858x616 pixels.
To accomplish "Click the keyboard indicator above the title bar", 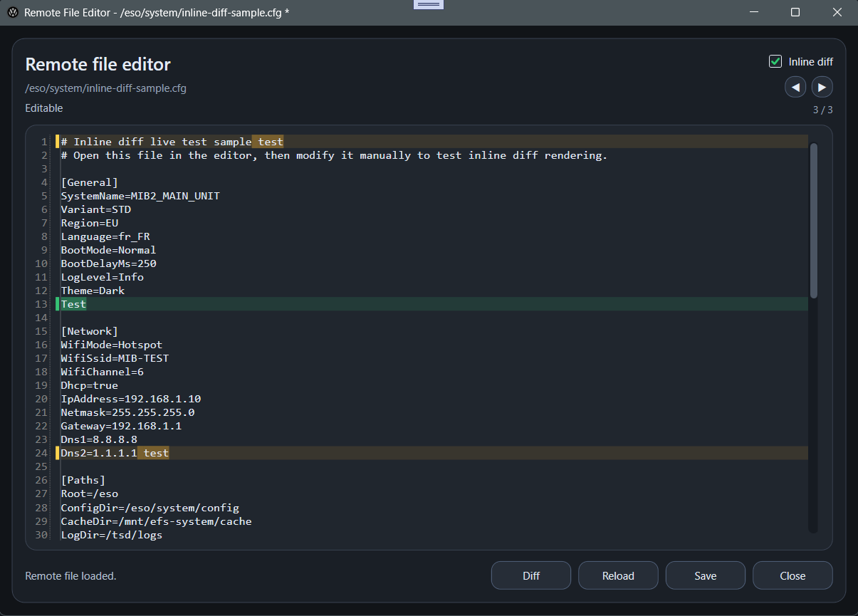I will (x=428, y=4).
